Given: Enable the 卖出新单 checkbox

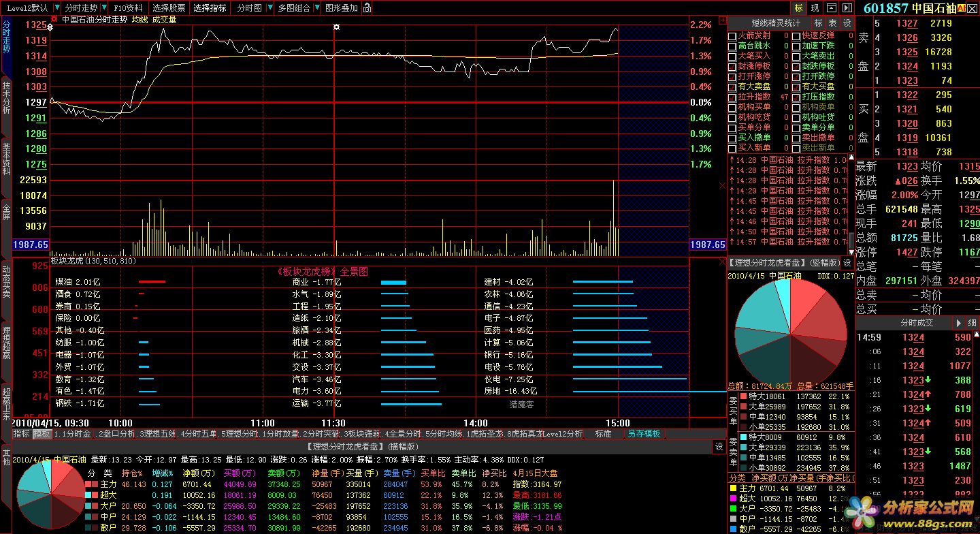Looking at the screenshot, I should (x=796, y=148).
